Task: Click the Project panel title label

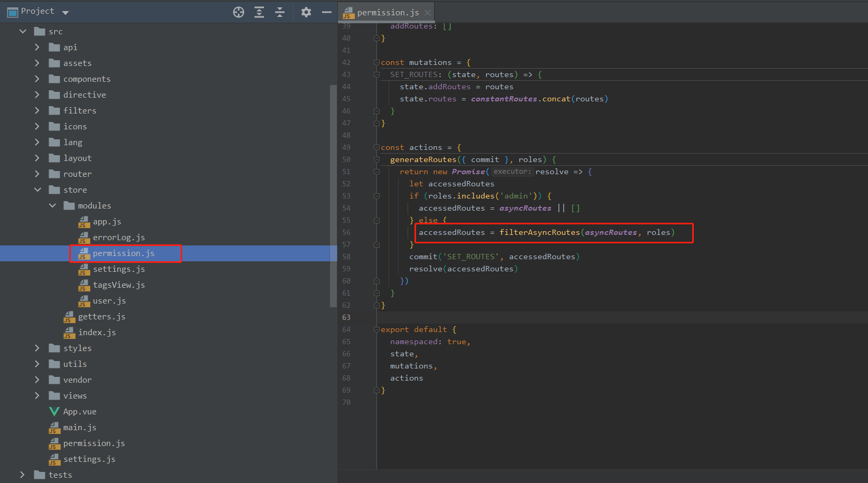Action: [x=37, y=12]
